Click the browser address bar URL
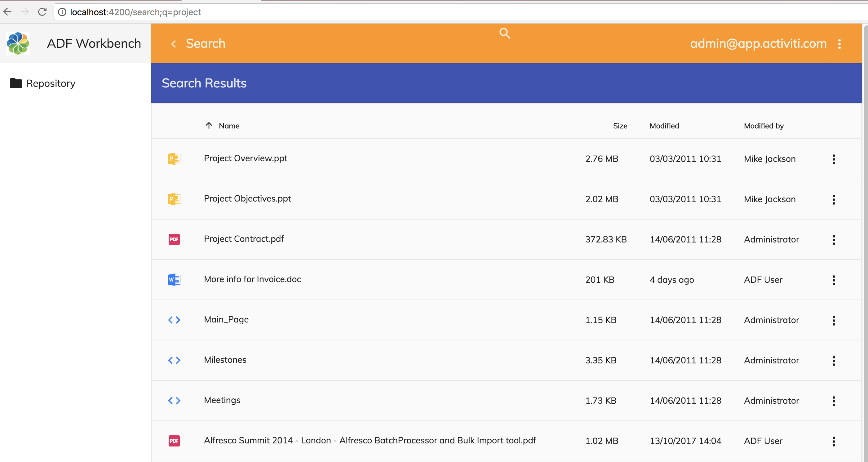Image resolution: width=868 pixels, height=462 pixels. pos(135,12)
